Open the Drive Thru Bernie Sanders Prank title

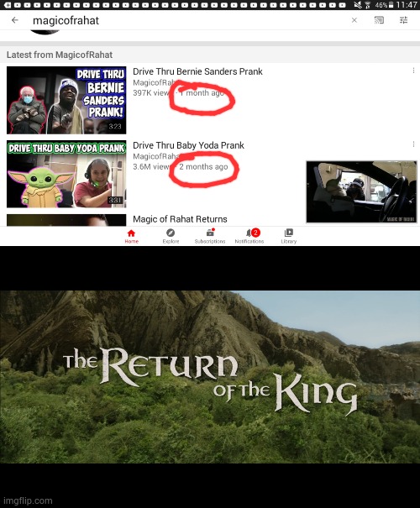point(197,71)
